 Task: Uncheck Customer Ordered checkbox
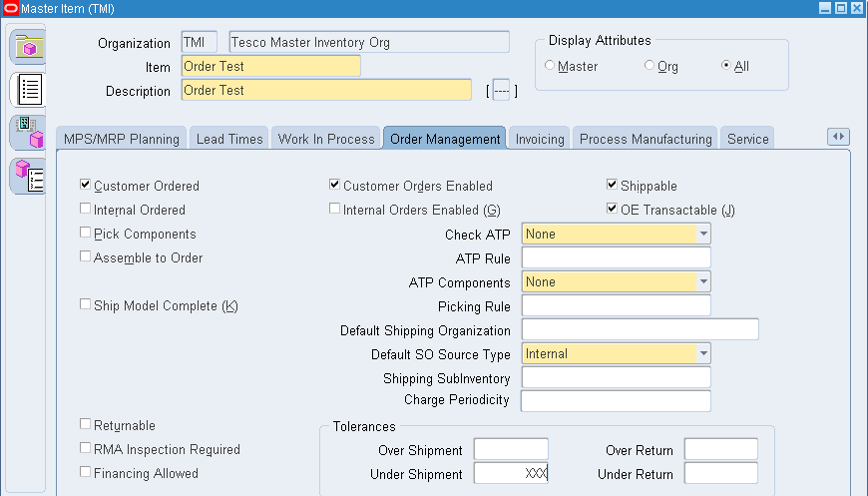coord(85,185)
